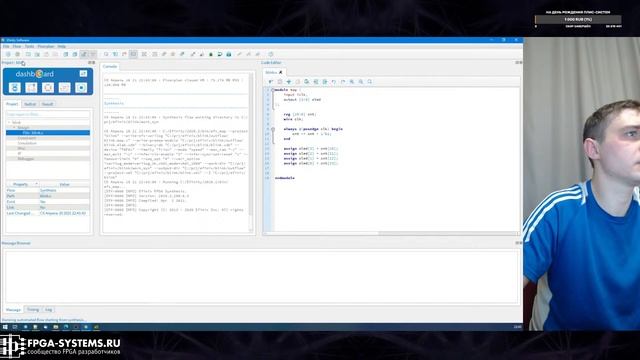Click the 'endmodule' code line
The height and width of the screenshot is (360, 640).
pyautogui.click(x=285, y=178)
